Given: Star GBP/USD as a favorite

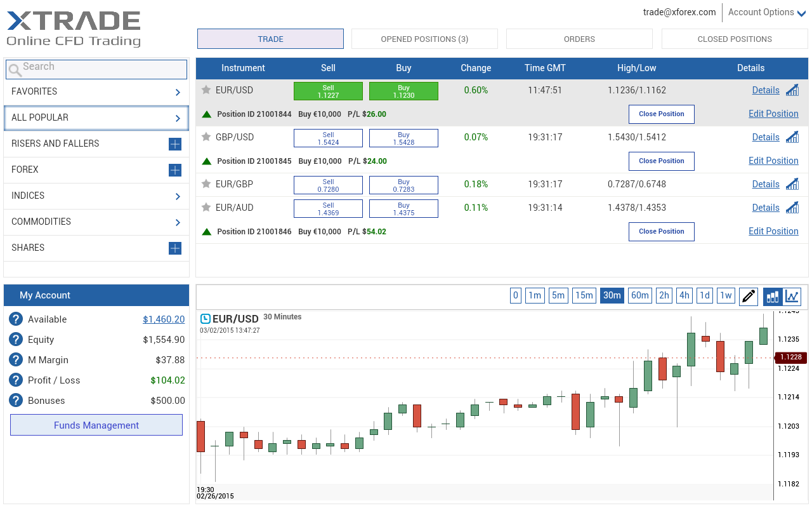Looking at the screenshot, I should point(206,137).
